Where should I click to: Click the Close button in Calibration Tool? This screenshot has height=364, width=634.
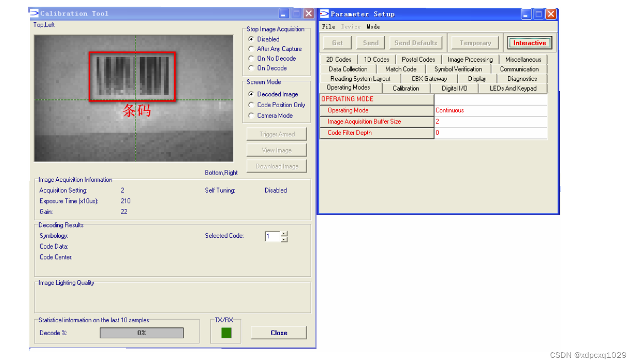[278, 333]
